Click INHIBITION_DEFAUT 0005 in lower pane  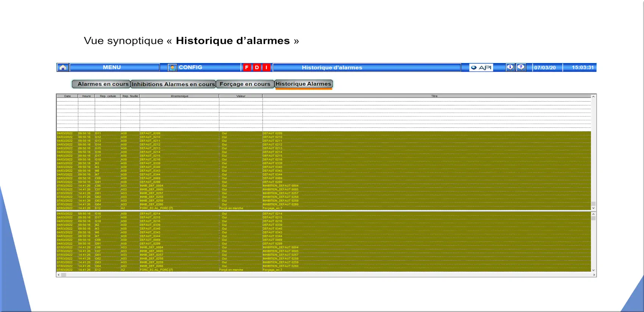point(280,251)
